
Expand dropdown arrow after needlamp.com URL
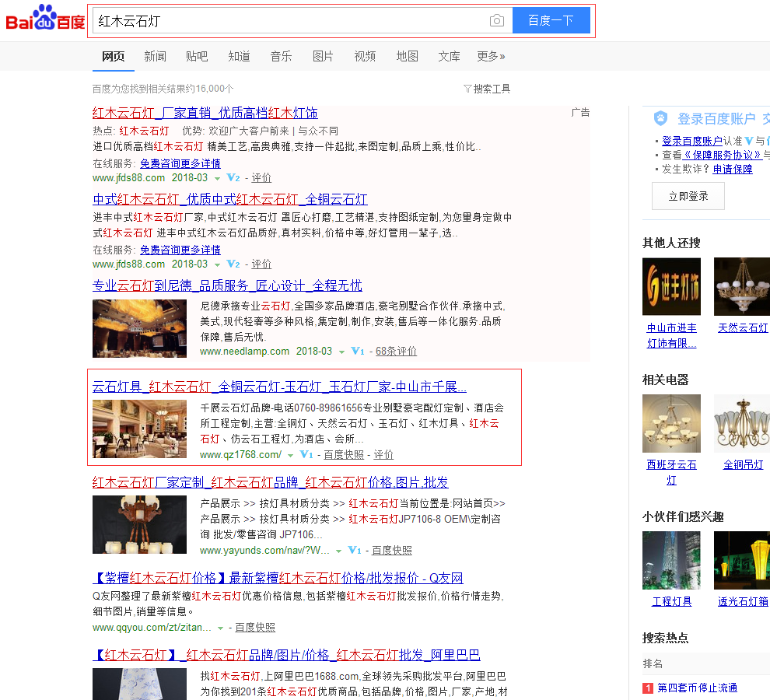[x=341, y=352]
